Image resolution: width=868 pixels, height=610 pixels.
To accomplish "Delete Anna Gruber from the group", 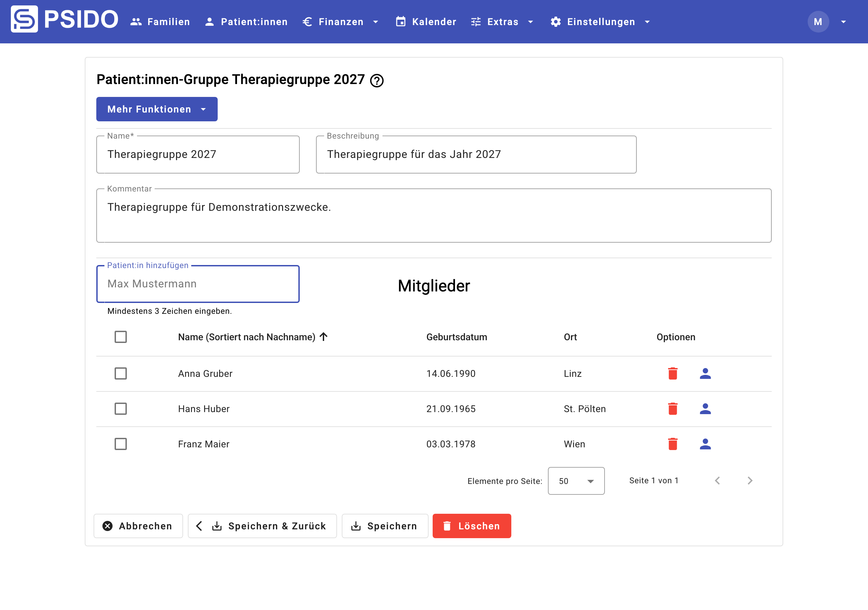I will coord(673,373).
